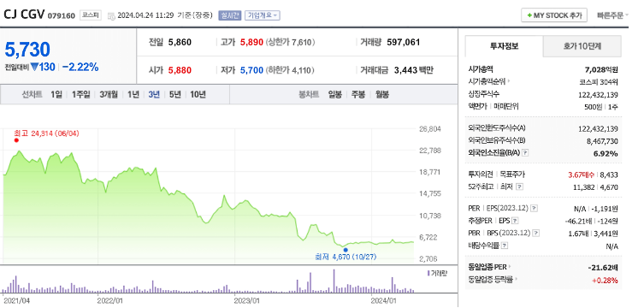Select the 일봉 candlestick chart option
This screenshot has width=644, height=308.
(334, 94)
